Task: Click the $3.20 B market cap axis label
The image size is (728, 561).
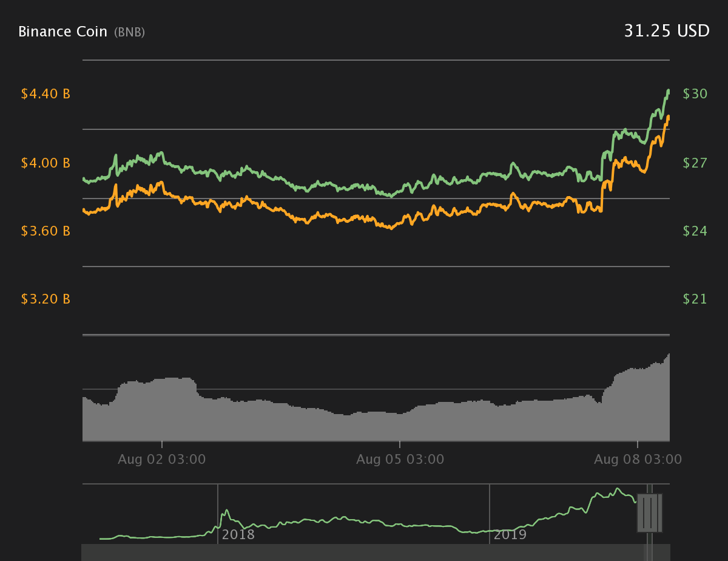Action: [45, 299]
